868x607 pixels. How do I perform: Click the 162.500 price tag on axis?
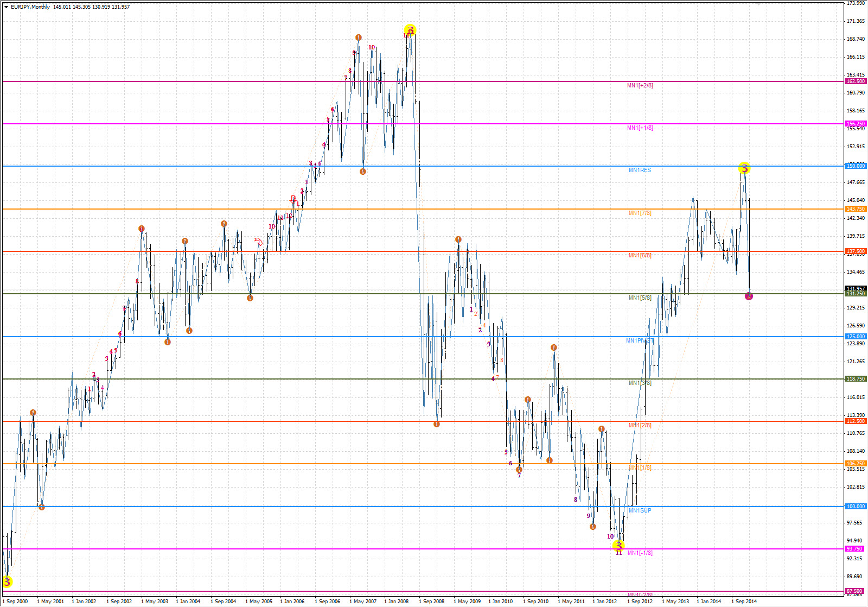coord(856,81)
